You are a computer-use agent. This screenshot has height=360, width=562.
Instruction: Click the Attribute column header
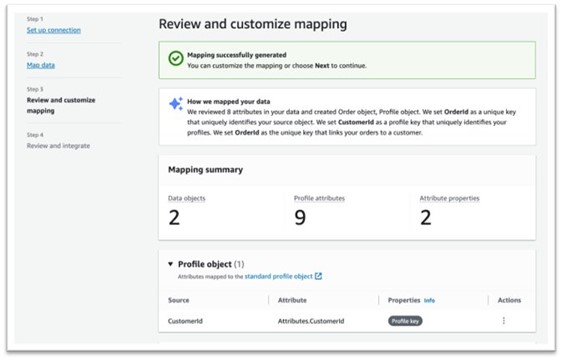pos(292,300)
